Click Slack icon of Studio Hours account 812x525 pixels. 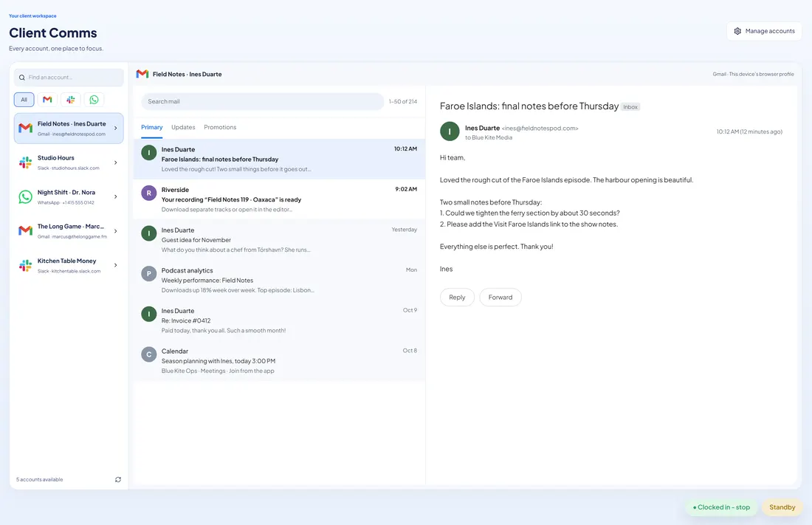pyautogui.click(x=25, y=162)
